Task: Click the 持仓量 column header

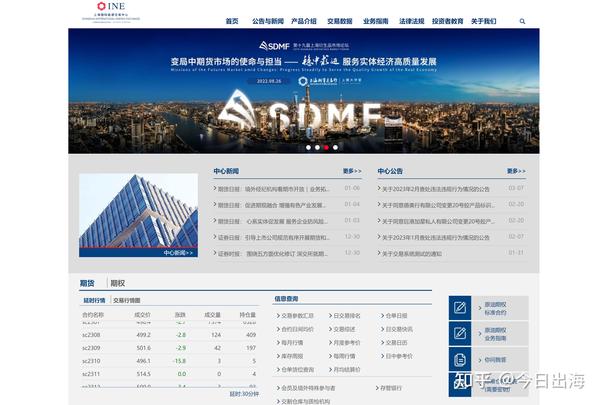Action: pyautogui.click(x=248, y=315)
